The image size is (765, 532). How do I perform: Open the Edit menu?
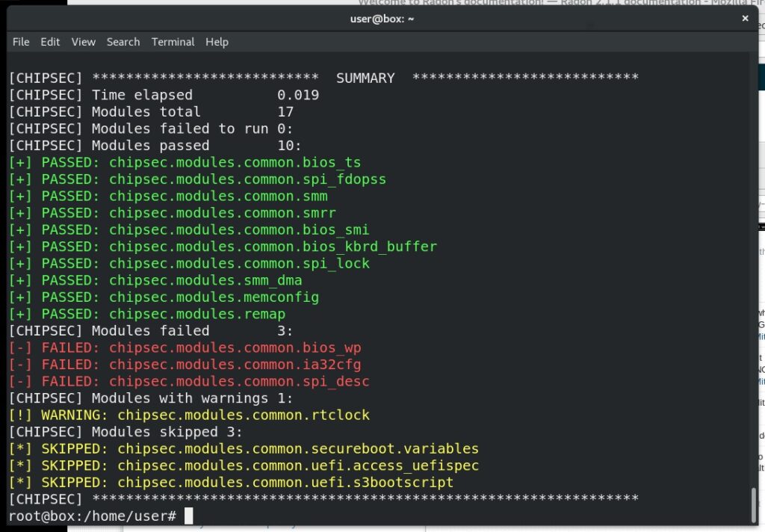(x=50, y=42)
